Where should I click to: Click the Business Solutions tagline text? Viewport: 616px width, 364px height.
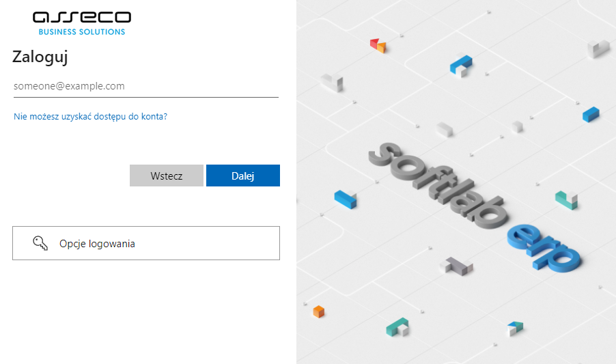pyautogui.click(x=82, y=32)
